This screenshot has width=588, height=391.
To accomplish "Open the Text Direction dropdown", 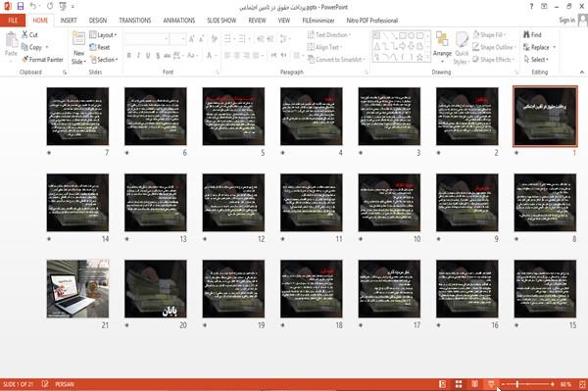I will tap(329, 35).
